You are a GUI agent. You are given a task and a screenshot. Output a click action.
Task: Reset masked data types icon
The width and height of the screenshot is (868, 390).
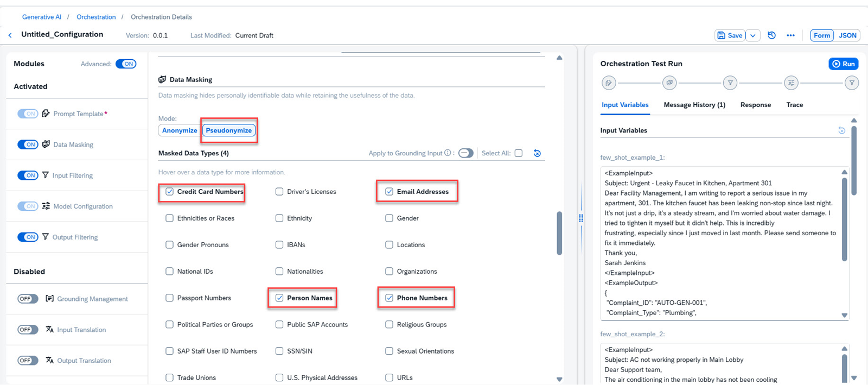click(537, 153)
